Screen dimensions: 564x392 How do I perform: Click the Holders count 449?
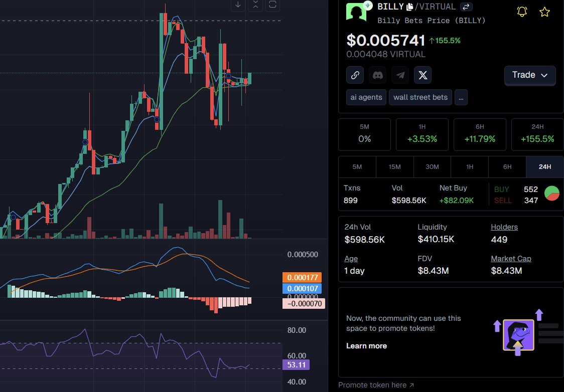click(x=499, y=239)
